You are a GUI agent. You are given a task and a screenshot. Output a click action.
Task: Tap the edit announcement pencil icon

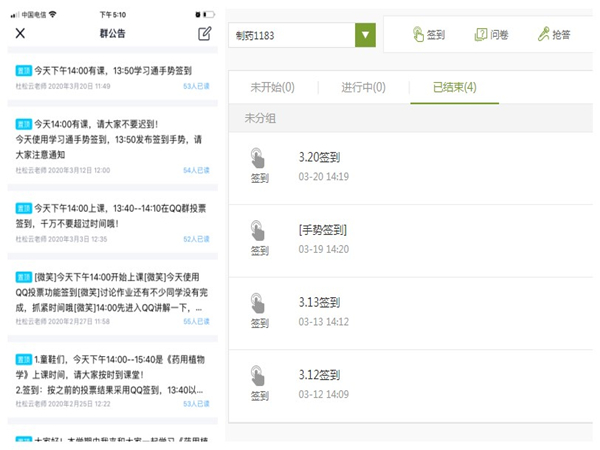click(x=205, y=34)
